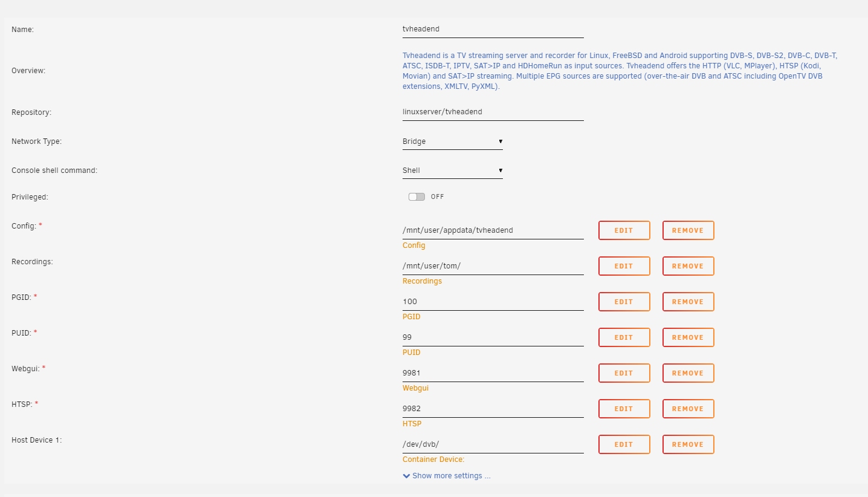The height and width of the screenshot is (497, 868).
Task: Focus the Host Device /dev/dvb/ field
Action: (493, 444)
